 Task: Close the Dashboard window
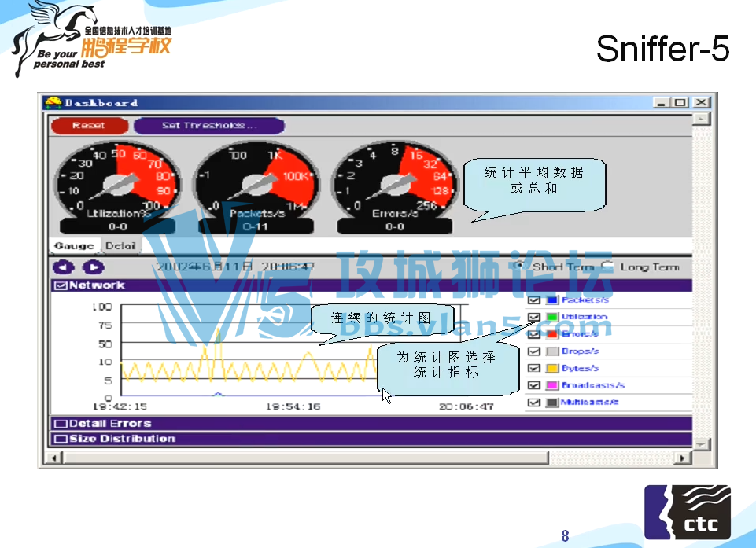701,103
